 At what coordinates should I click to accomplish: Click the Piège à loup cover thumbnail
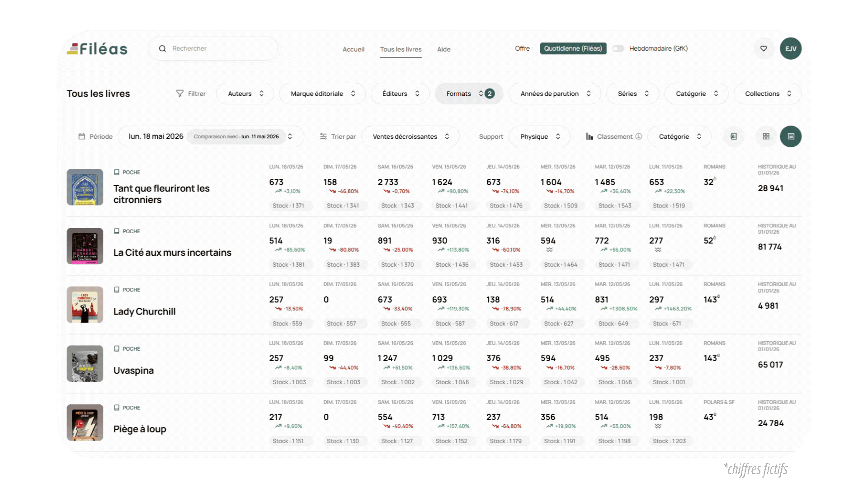[x=85, y=422]
